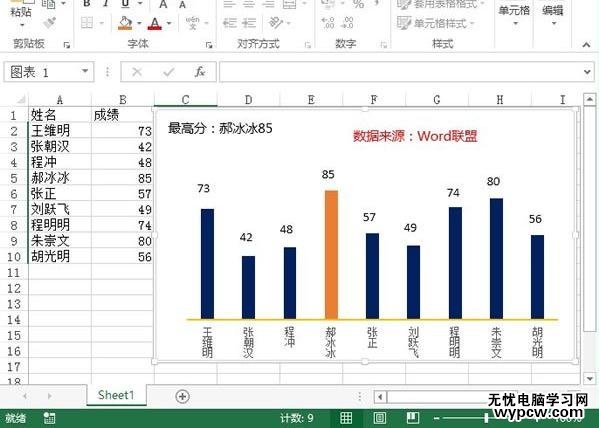Select chart title 最高分:郝冰冰85
This screenshot has width=599, height=428.
(x=220, y=128)
